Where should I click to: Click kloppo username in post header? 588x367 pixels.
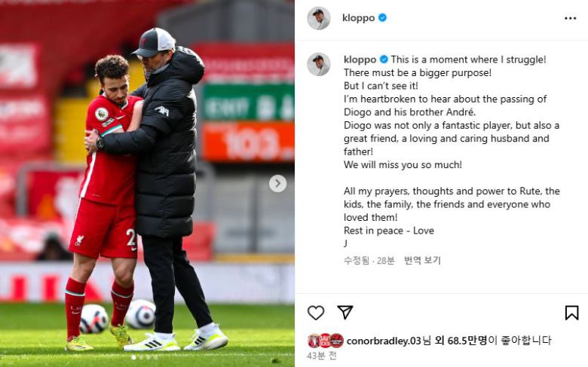[359, 18]
